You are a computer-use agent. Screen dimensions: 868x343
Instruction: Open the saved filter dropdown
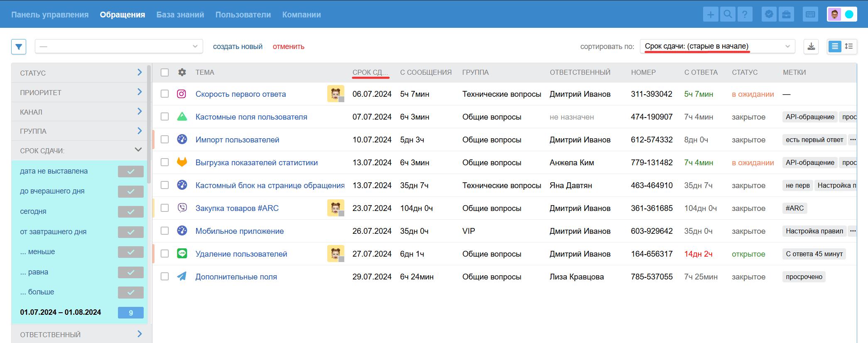coord(119,47)
